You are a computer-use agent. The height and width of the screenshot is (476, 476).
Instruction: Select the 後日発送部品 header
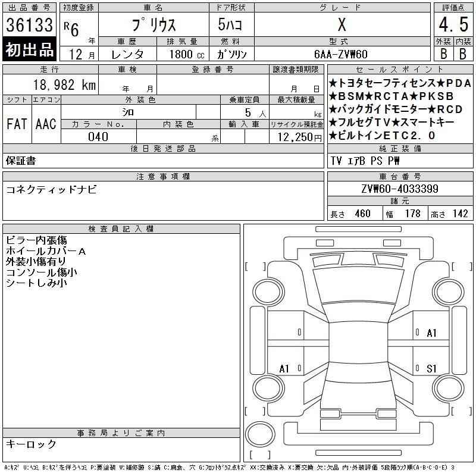pyautogui.click(x=163, y=148)
